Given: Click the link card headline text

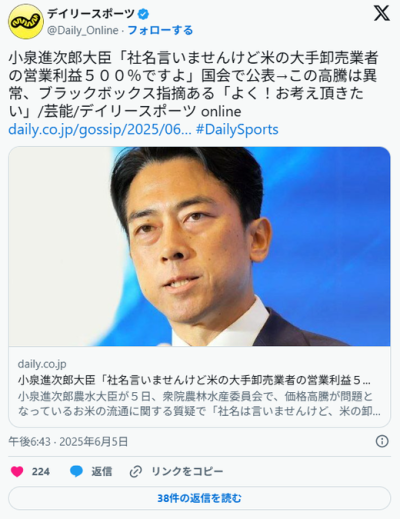Looking at the screenshot, I should 194,380.
